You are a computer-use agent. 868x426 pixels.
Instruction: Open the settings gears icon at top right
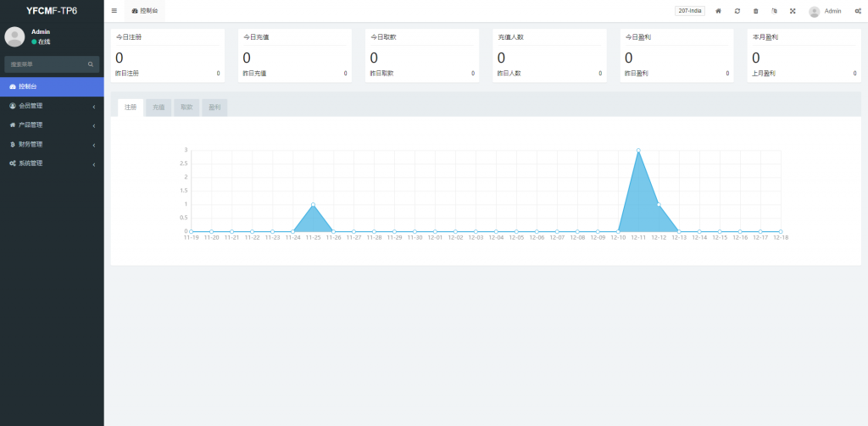(858, 11)
